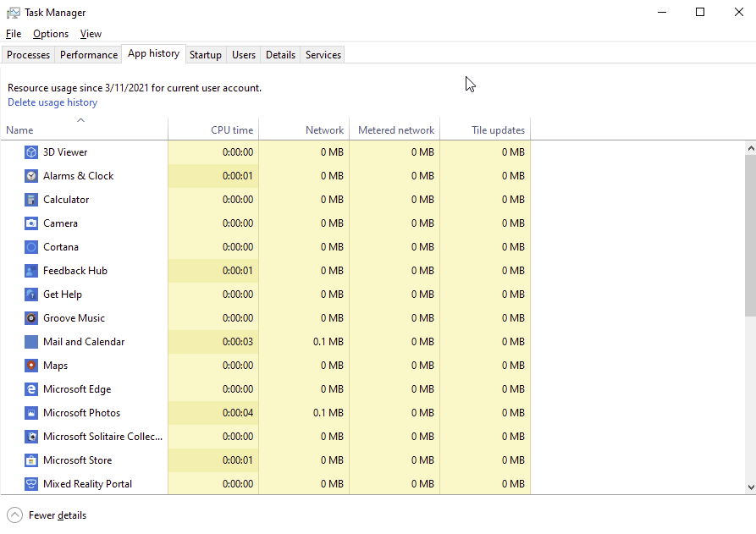
Task: Collapse view with Fewer details arrow icon
Action: pyautogui.click(x=15, y=515)
